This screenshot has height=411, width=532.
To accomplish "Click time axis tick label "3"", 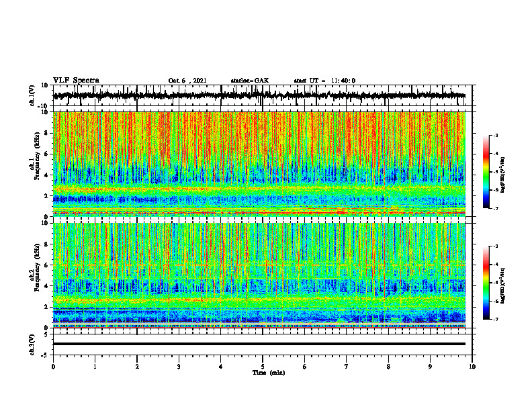I will 179,367.
